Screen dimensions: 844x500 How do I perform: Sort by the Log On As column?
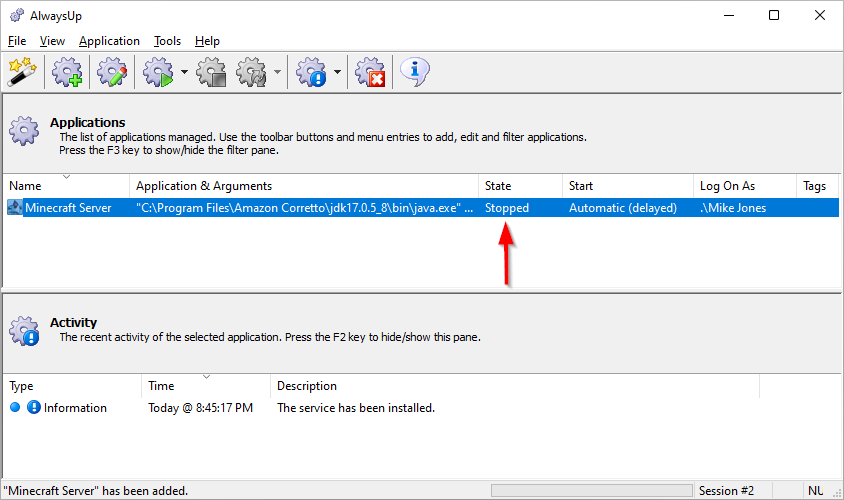744,186
